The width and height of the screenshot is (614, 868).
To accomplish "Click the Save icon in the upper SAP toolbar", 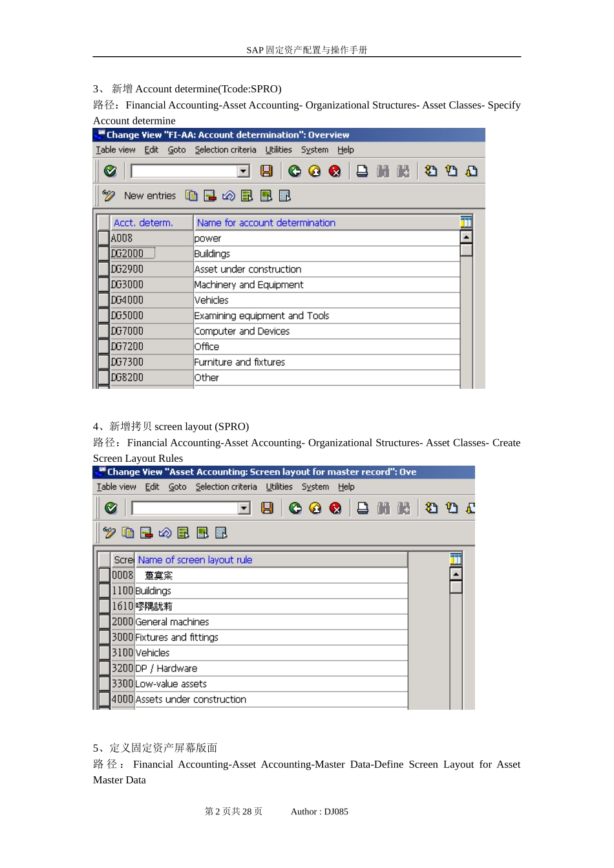I will tap(266, 171).
